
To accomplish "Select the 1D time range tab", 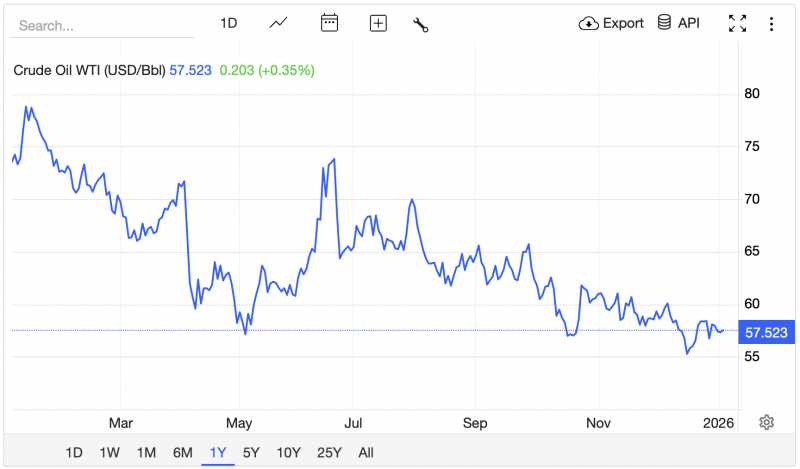I will 74,452.
